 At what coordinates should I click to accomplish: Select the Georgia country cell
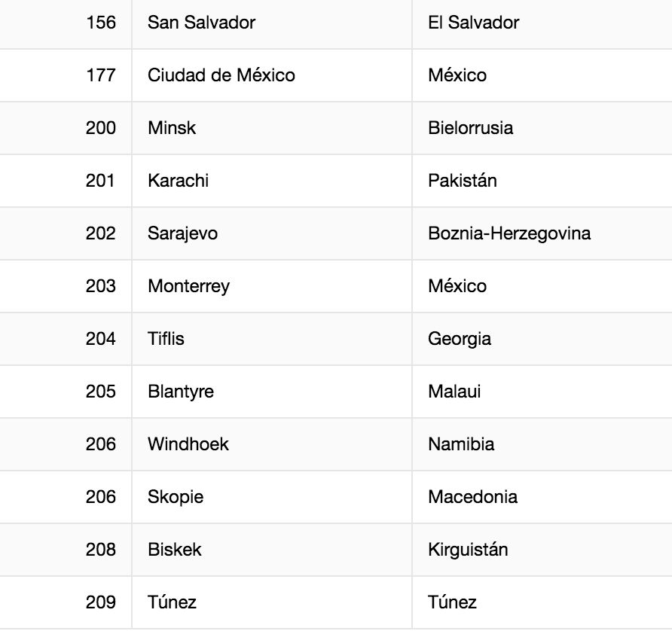[460, 339]
